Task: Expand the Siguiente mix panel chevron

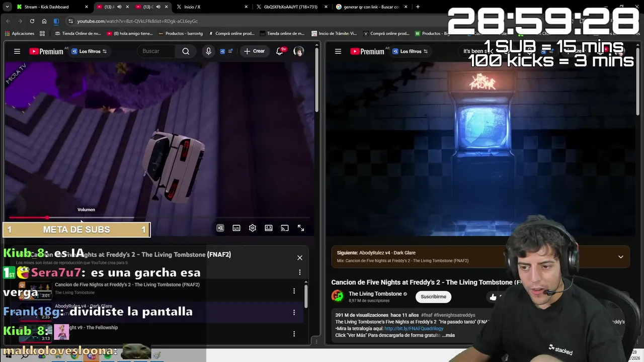Action: [621, 257]
